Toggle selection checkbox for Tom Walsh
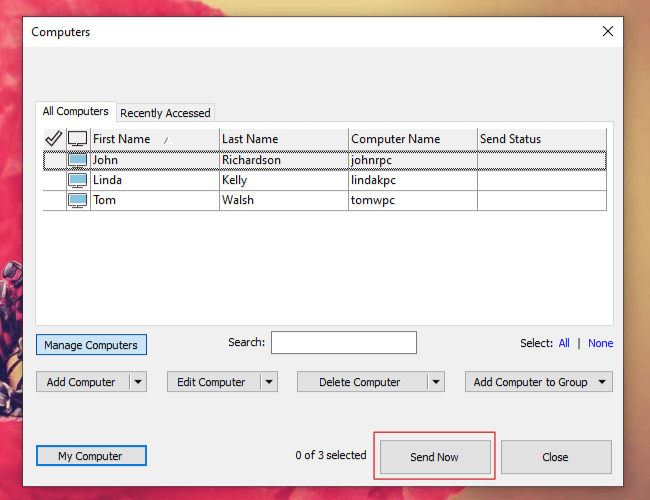This screenshot has width=650, height=500. pos(54,201)
